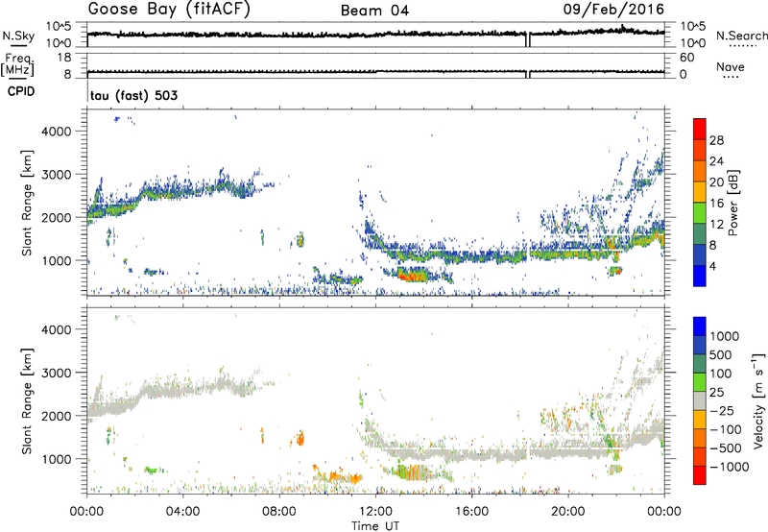Viewport: 768px width, 532px height.
Task: Click the velocity colorbar value '500'
Action: pyautogui.click(x=721, y=355)
